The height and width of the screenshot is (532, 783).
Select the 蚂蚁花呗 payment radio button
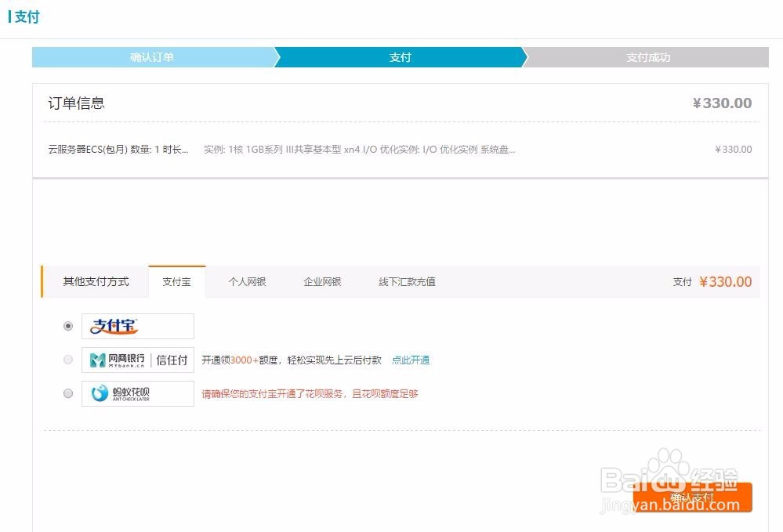click(67, 393)
